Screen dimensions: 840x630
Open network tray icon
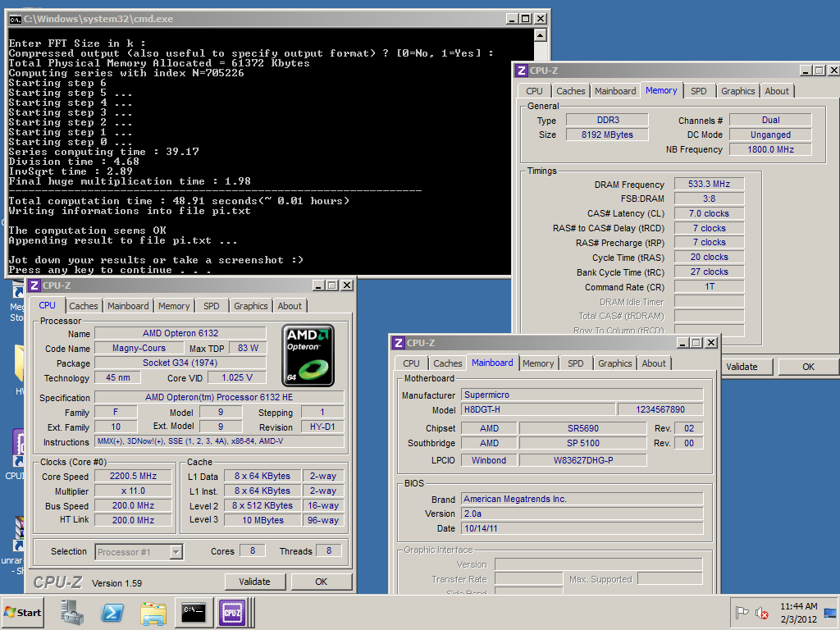[830, 613]
